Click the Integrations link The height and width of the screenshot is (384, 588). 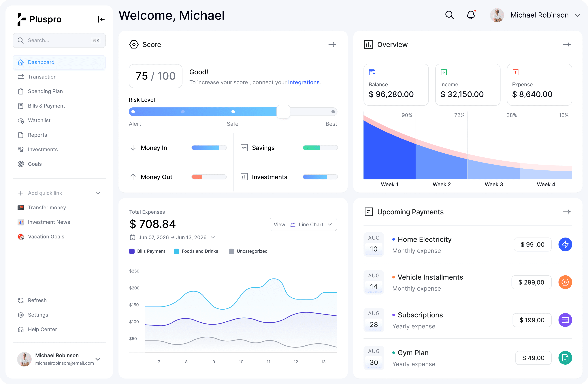click(304, 82)
